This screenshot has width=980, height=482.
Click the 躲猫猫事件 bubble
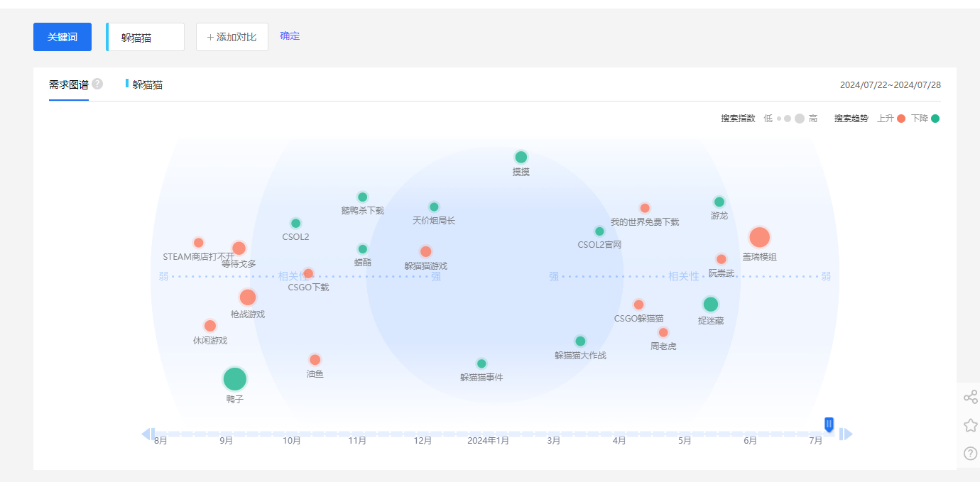(x=481, y=363)
